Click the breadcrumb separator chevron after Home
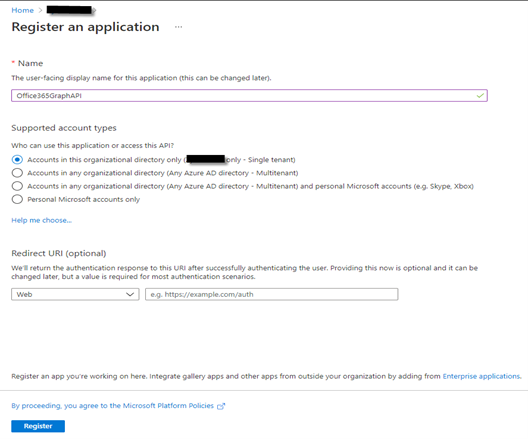 click(40, 10)
